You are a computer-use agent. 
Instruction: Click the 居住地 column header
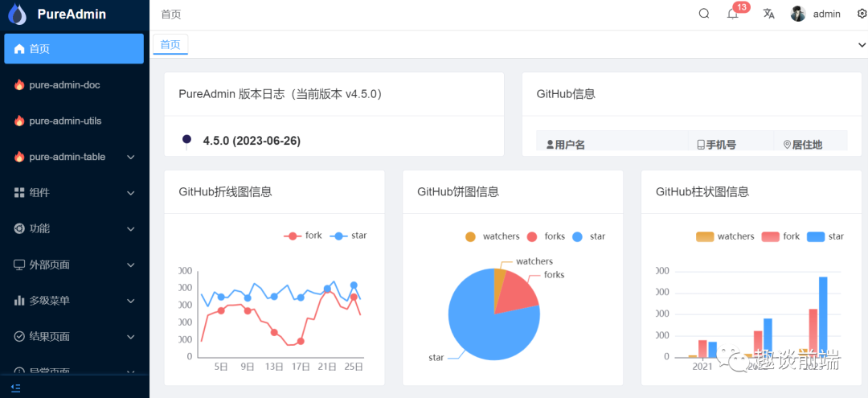pyautogui.click(x=810, y=145)
